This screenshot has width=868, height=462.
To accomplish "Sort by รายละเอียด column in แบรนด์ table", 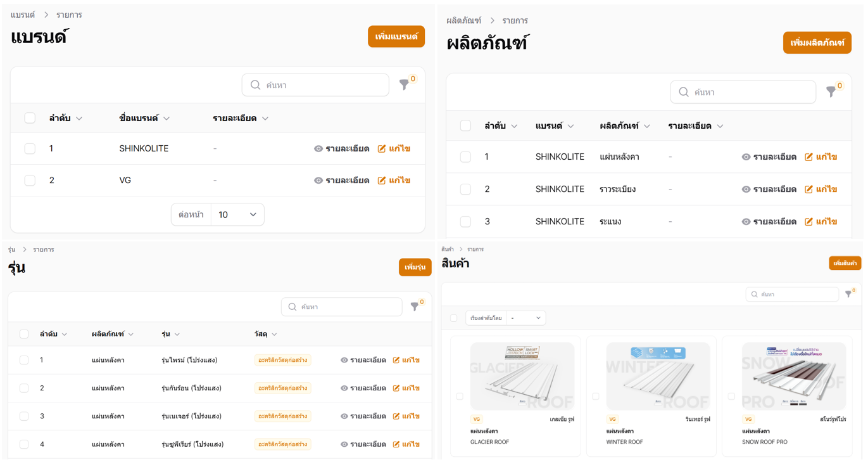I will [x=241, y=118].
